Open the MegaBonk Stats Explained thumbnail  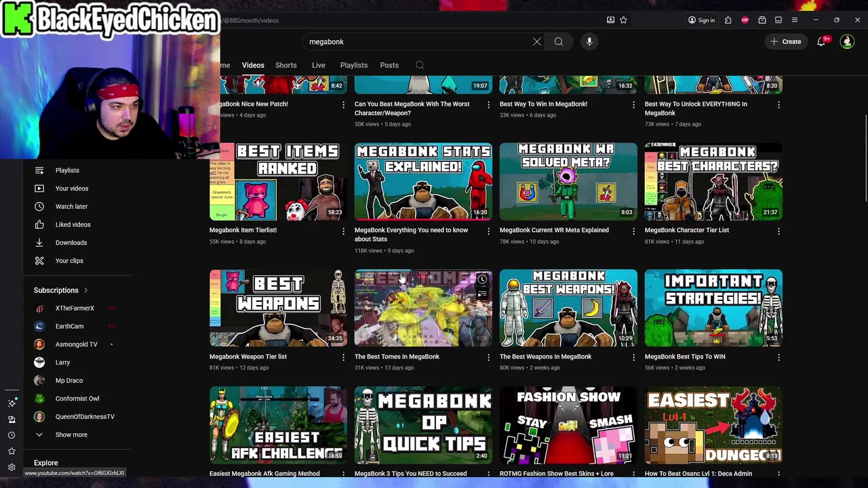coord(423,182)
